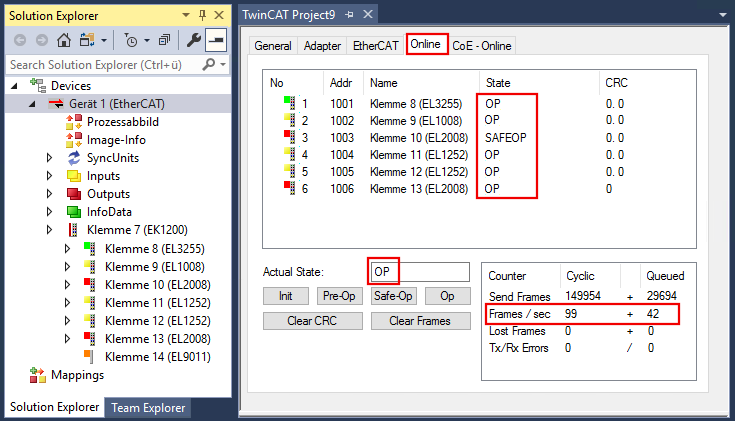The height and width of the screenshot is (422, 736).
Task: Click the terminal icon of row 1 in Online list
Action: (x=290, y=103)
